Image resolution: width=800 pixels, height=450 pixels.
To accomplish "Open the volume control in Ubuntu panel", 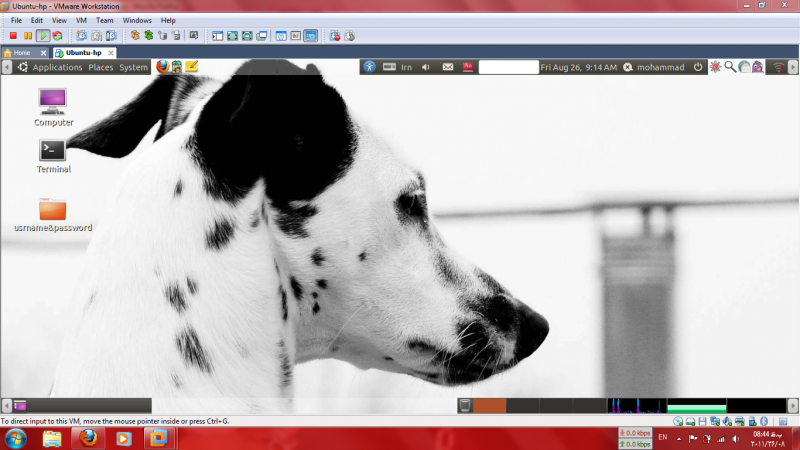I will (x=427, y=67).
